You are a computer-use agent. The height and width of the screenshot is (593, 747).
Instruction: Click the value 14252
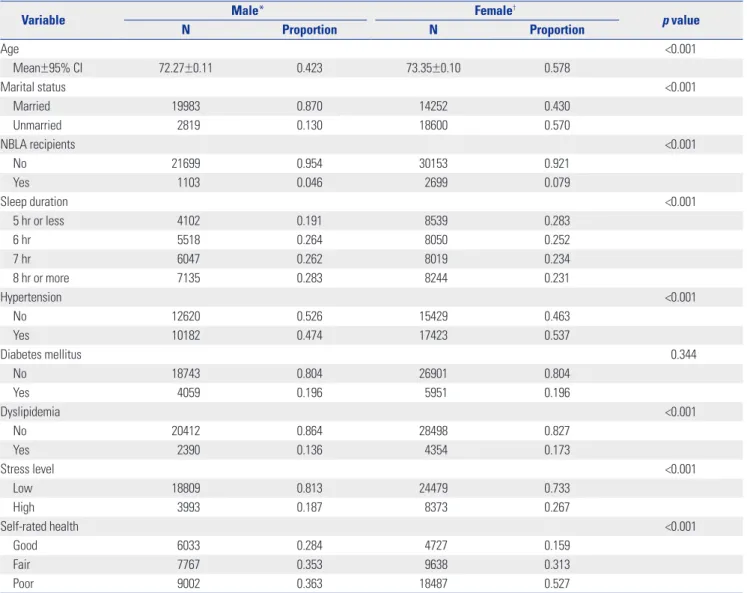[433, 106]
